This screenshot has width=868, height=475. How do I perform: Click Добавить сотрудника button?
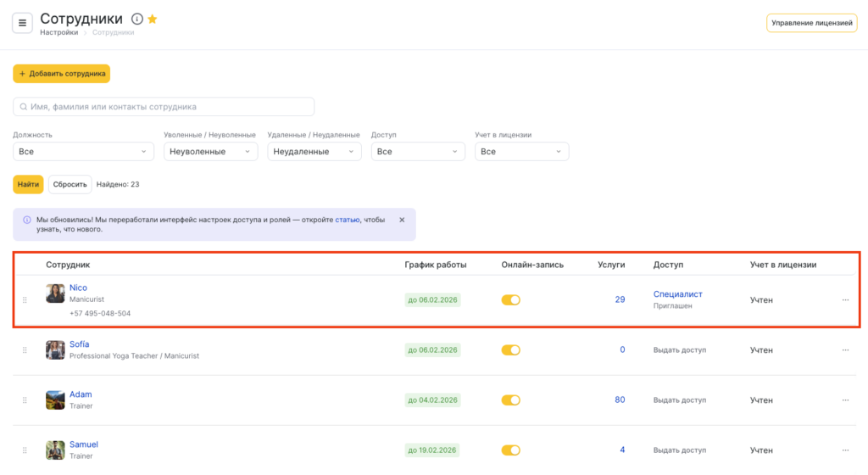[x=62, y=74]
